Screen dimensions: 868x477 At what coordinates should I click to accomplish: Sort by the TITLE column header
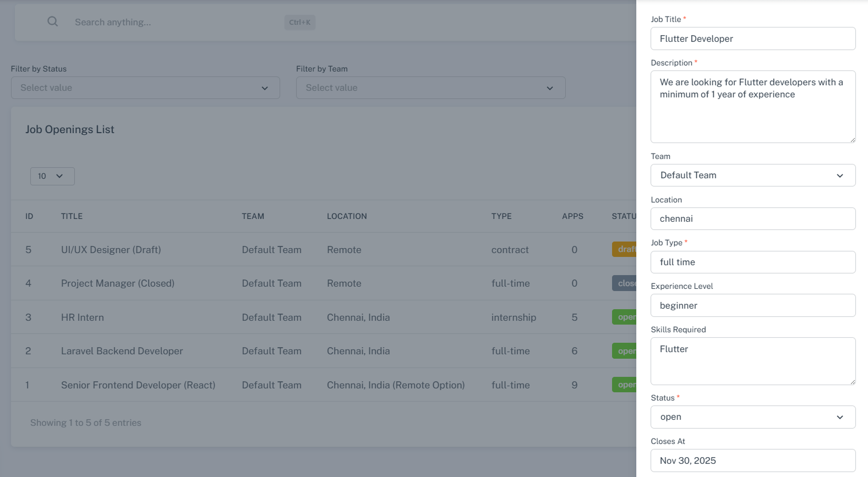(72, 216)
